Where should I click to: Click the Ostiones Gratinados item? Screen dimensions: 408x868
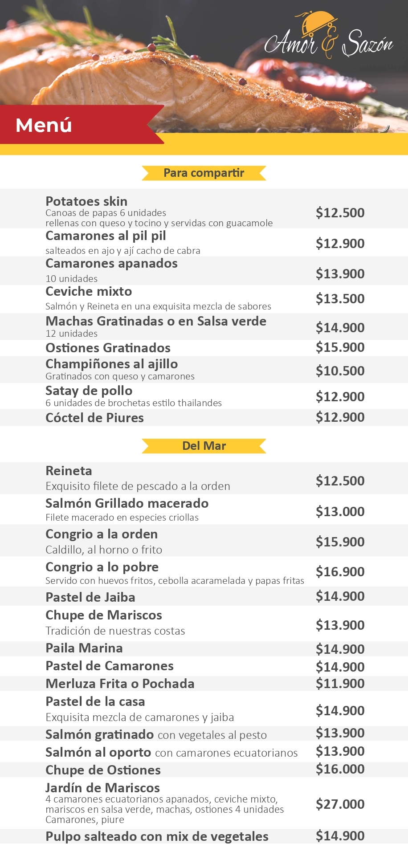108,348
